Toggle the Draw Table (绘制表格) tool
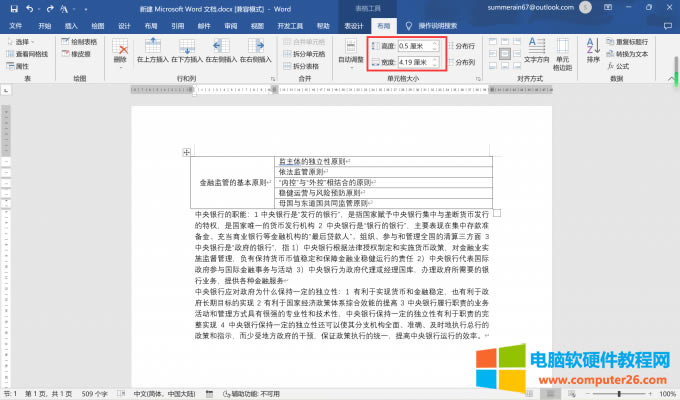This screenshot has height=400, width=680. (83, 42)
